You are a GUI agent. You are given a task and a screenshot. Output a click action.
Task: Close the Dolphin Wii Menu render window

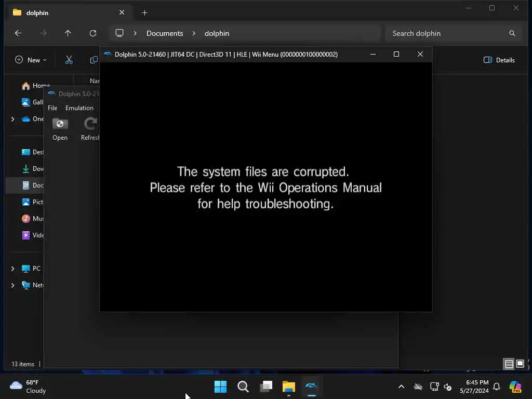pyautogui.click(x=420, y=54)
